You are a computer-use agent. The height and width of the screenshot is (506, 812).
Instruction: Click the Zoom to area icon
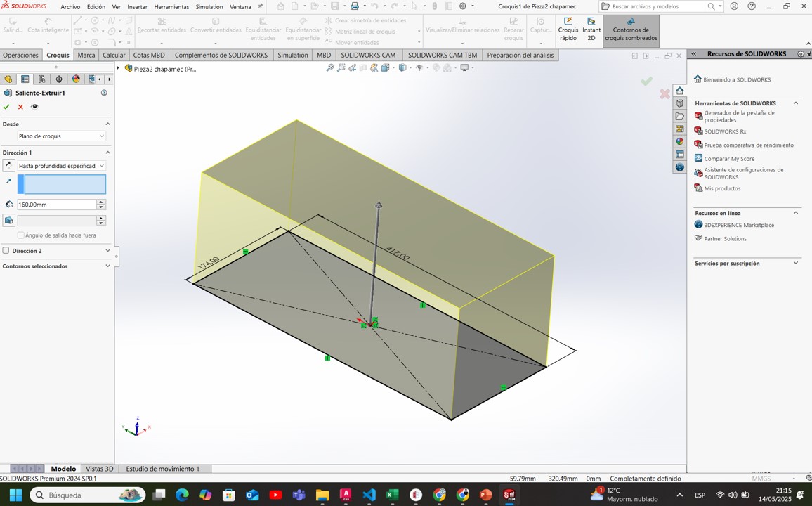pyautogui.click(x=341, y=68)
